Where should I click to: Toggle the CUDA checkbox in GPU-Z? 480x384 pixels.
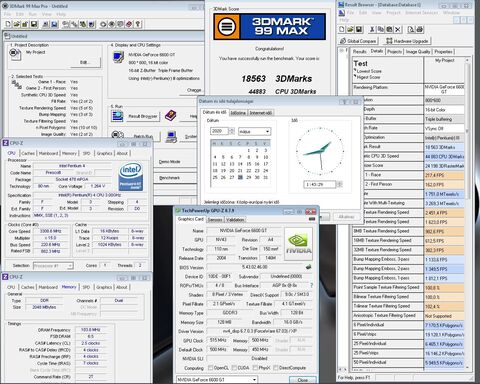click(234, 368)
